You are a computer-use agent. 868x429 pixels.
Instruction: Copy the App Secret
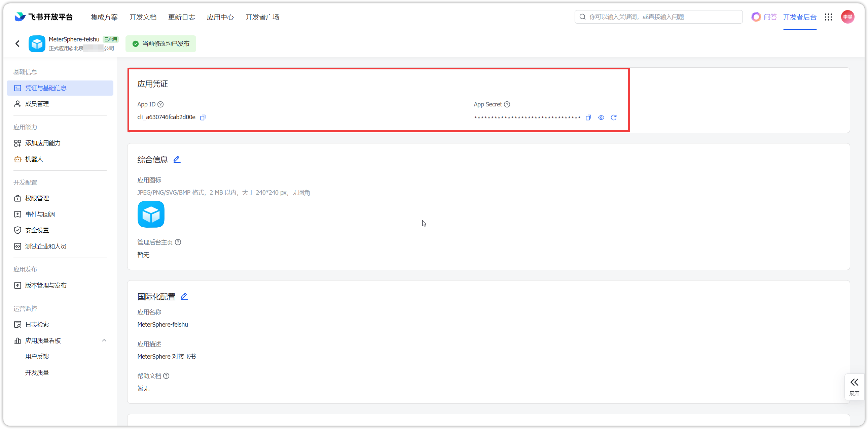[588, 118]
